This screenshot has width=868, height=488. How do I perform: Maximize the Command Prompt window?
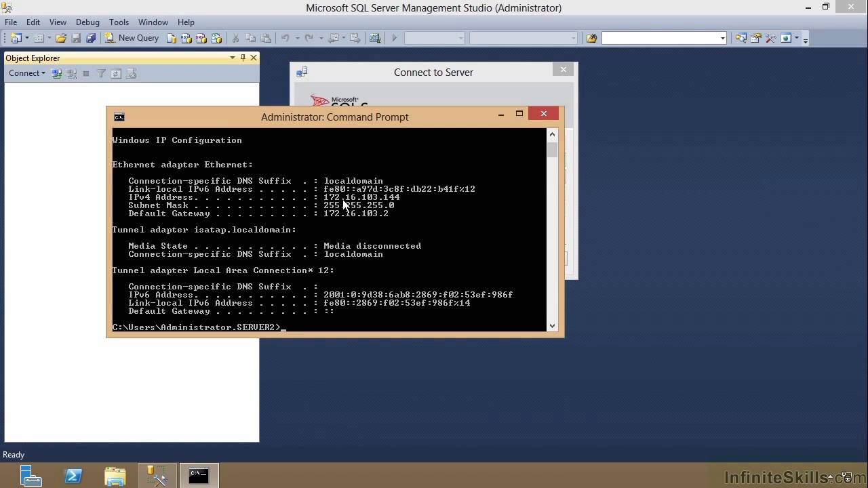[519, 114]
